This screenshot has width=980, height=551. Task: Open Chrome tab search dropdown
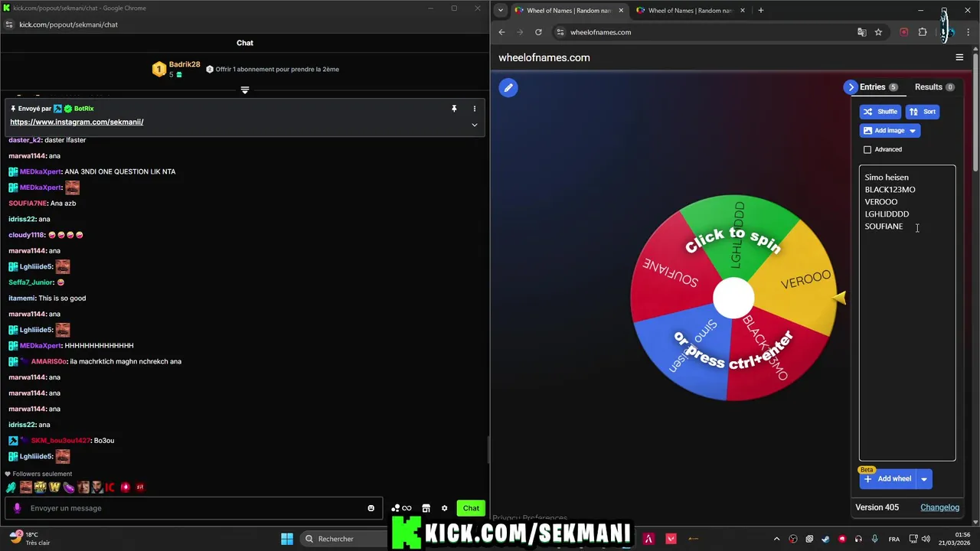[x=501, y=11]
